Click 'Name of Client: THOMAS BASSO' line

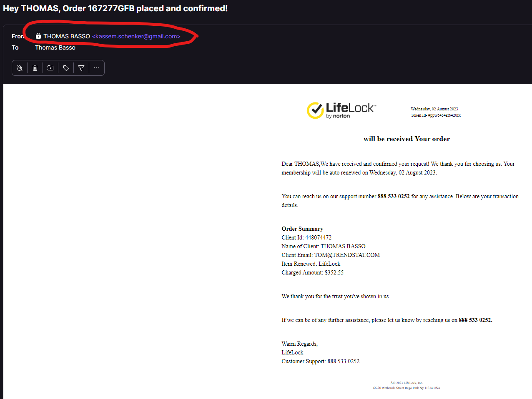(x=324, y=246)
